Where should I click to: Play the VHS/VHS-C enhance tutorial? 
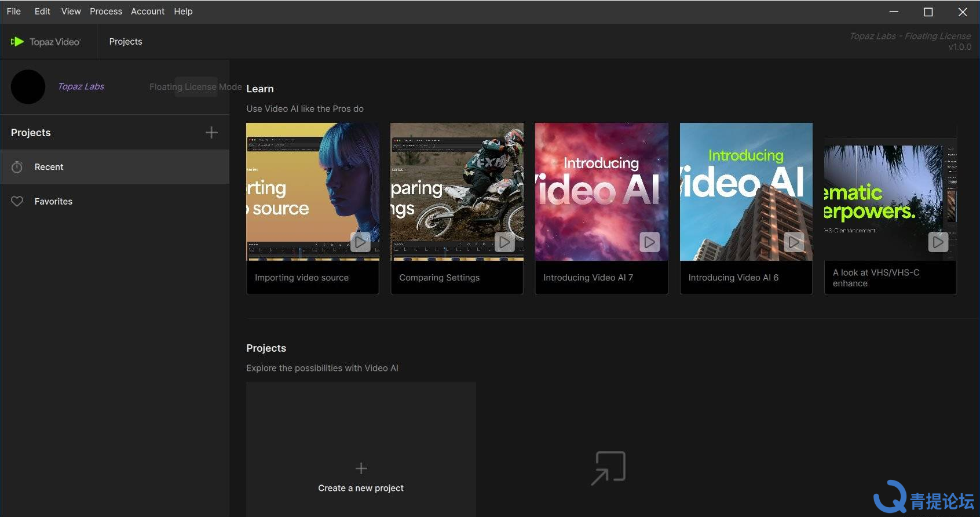tap(938, 242)
